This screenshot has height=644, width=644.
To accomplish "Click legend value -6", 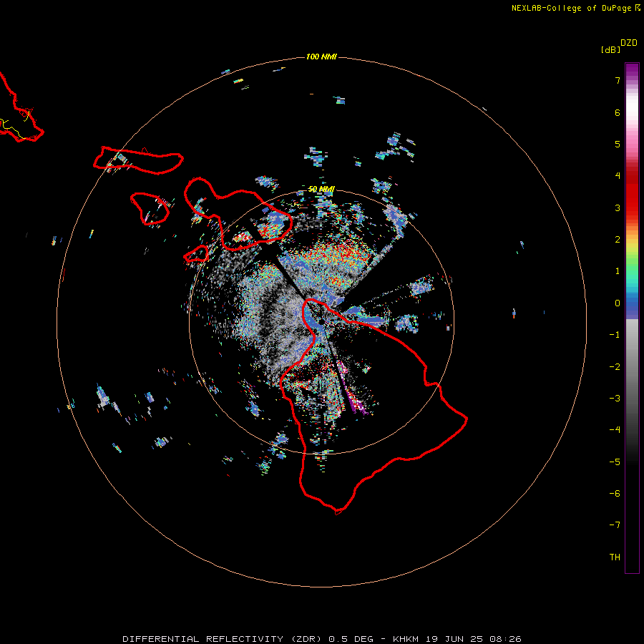I will point(615,494).
